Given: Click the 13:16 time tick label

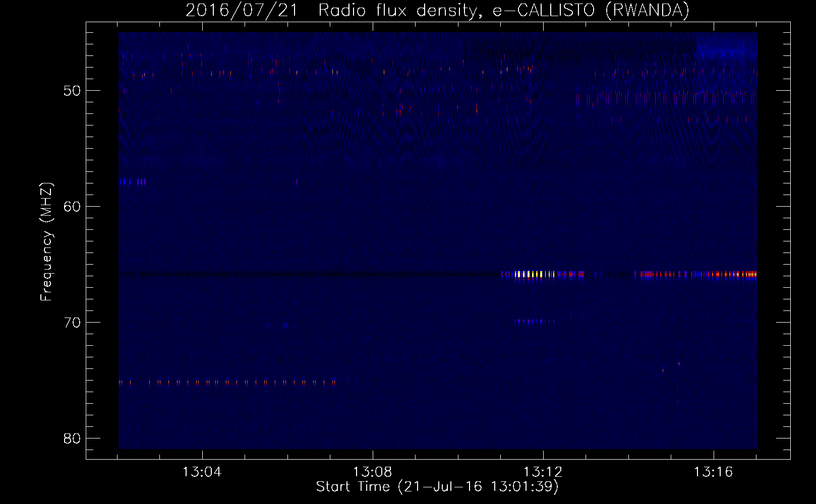Looking at the screenshot, I should click(x=713, y=472).
